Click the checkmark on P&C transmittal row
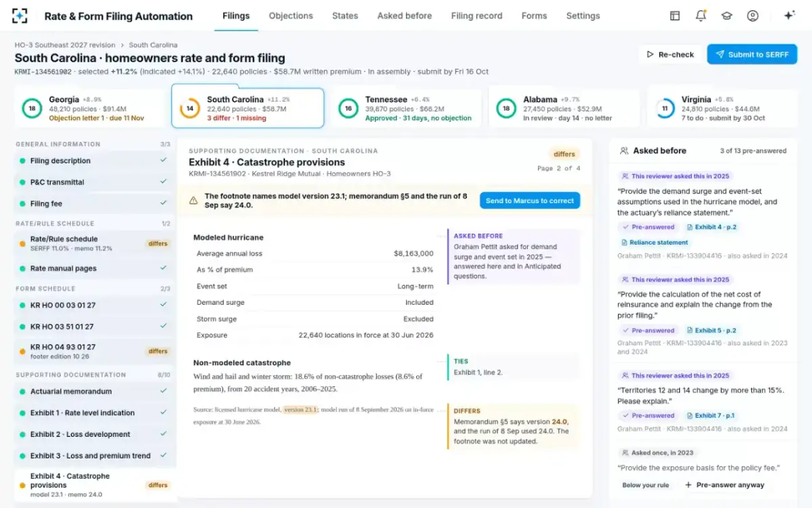This screenshot has height=508, width=812. pyautogui.click(x=163, y=182)
